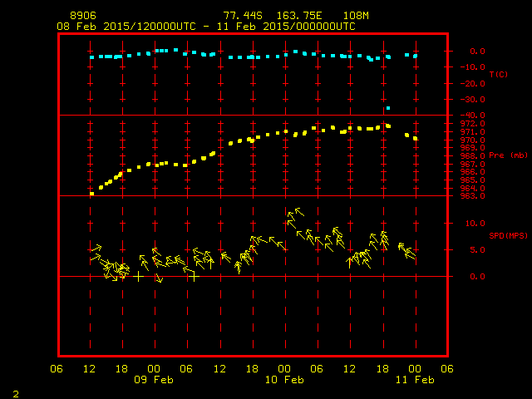The height and width of the screenshot is (399, 532).
Task: Click the page number "2" in the corner
Action: pyautogui.click(x=16, y=394)
